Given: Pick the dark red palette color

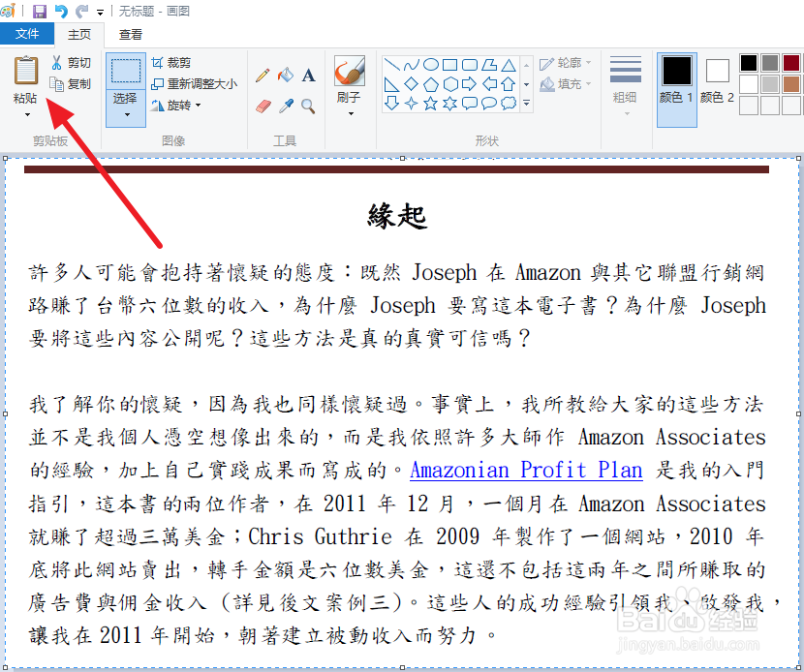Looking at the screenshot, I should point(791,63).
